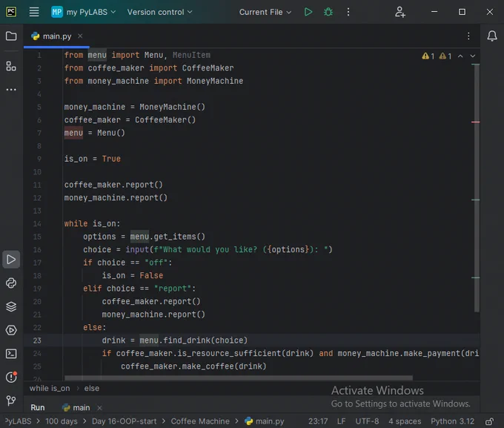The height and width of the screenshot is (428, 504).
Task: Click red error stripe mark in scrollbar
Action: click(475, 122)
